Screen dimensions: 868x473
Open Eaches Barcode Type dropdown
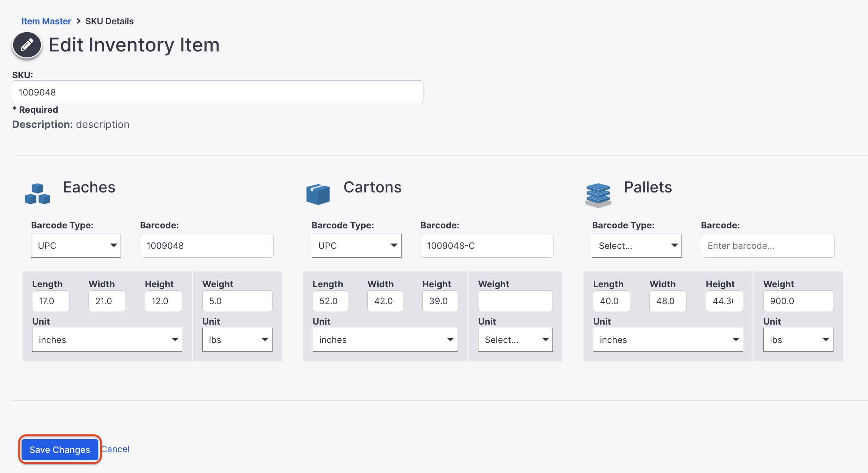(x=76, y=246)
